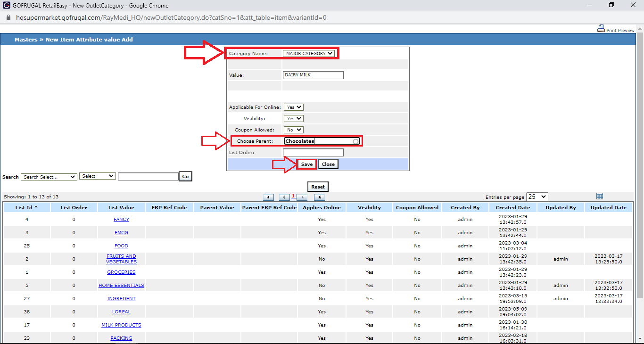Go to next page arrow
The image size is (644, 344).
pos(302,197)
